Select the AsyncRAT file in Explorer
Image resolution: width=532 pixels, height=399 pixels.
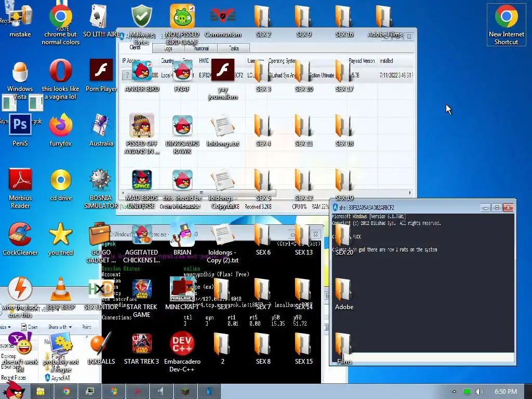coord(57,378)
